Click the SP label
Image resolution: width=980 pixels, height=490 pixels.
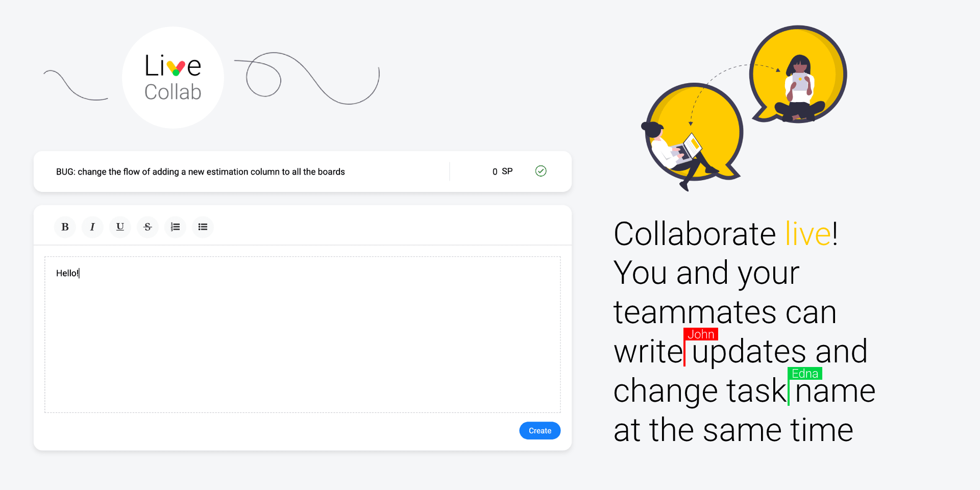tap(507, 171)
